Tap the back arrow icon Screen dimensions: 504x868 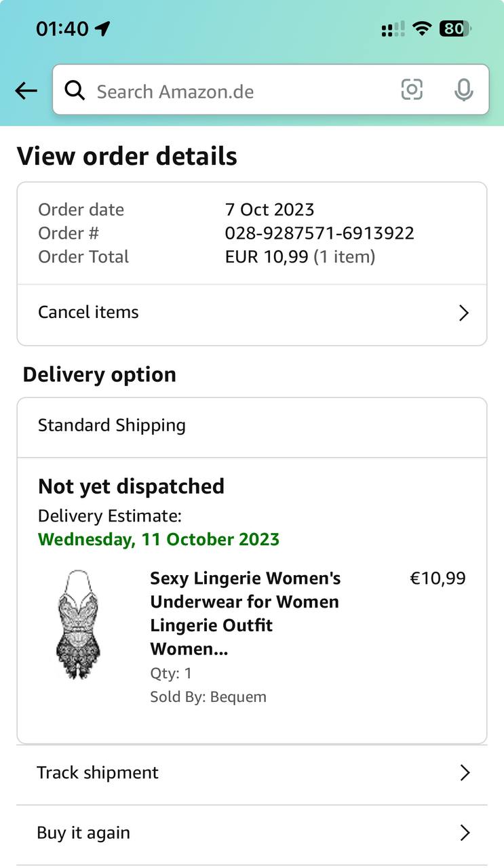(26, 90)
